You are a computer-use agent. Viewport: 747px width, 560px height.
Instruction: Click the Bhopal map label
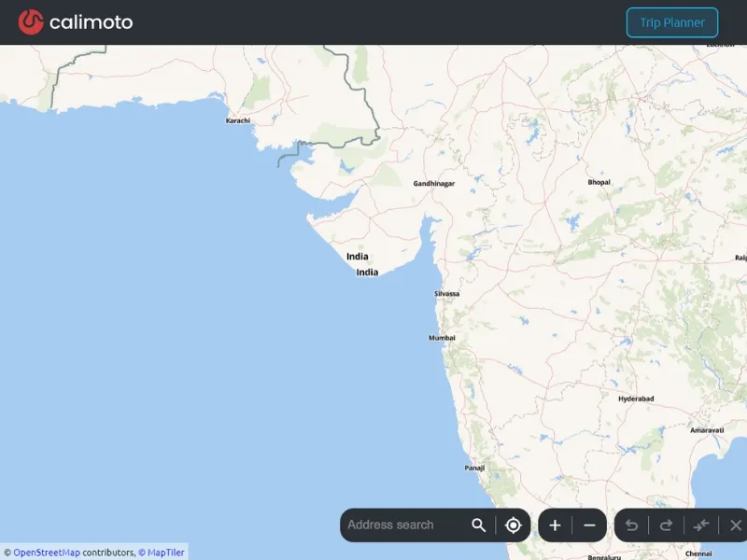pyautogui.click(x=598, y=181)
